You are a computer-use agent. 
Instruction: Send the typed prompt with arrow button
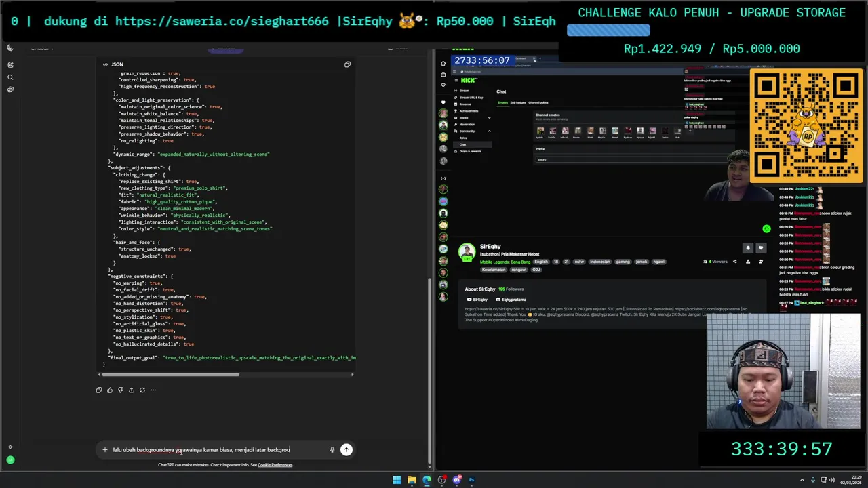click(x=346, y=449)
